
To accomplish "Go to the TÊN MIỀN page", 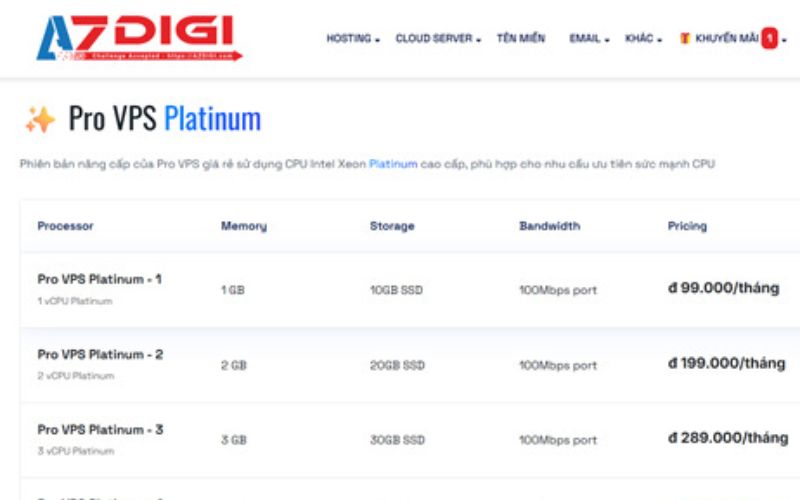I will click(521, 38).
